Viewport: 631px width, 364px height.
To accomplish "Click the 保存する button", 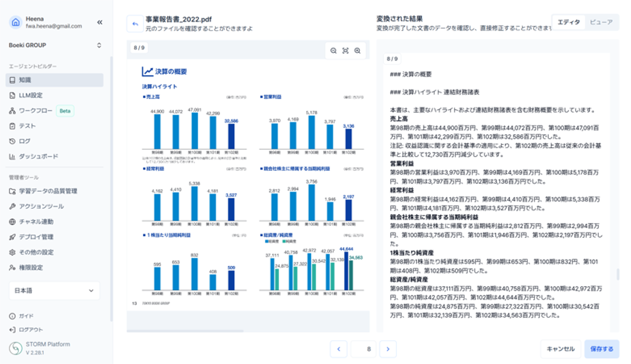I will 602,349.
